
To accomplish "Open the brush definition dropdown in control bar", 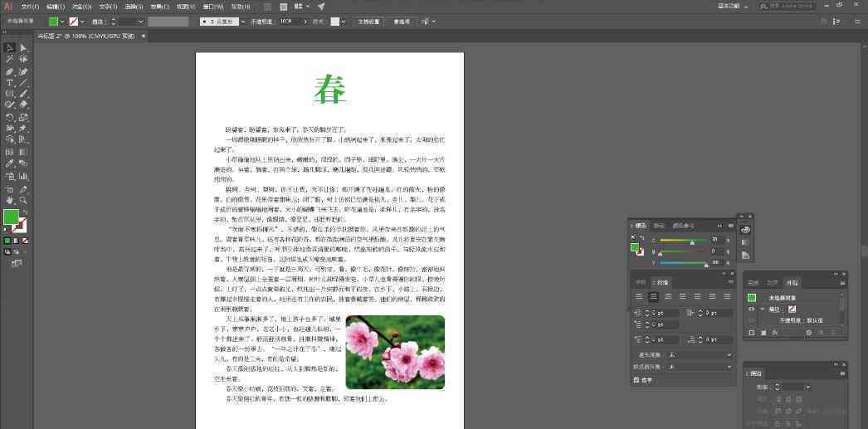I will pyautogui.click(x=242, y=22).
